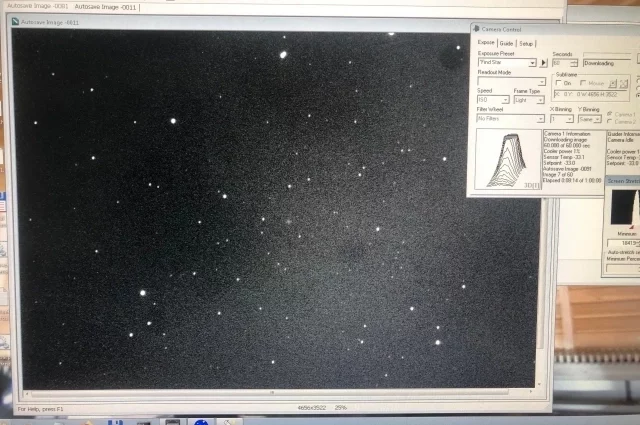Click the subframe auto-select icon button
Image resolution: width=640 pixels, height=425 pixels.
pyautogui.click(x=614, y=83)
